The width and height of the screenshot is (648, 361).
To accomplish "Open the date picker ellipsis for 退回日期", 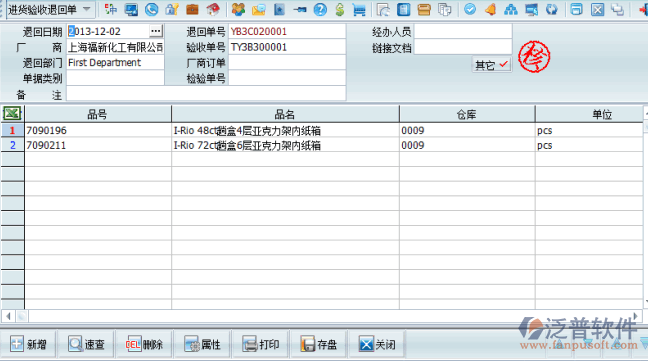I will point(156,31).
